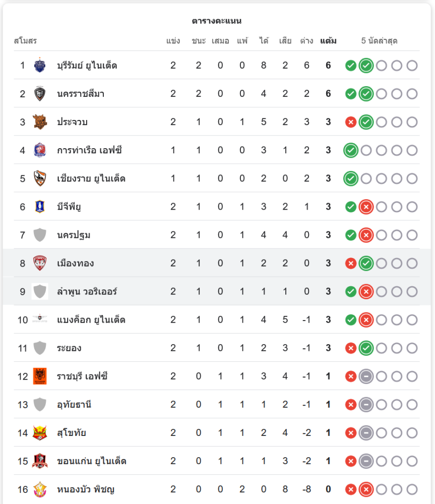Click the BG Pathum club crest

(x=40, y=207)
